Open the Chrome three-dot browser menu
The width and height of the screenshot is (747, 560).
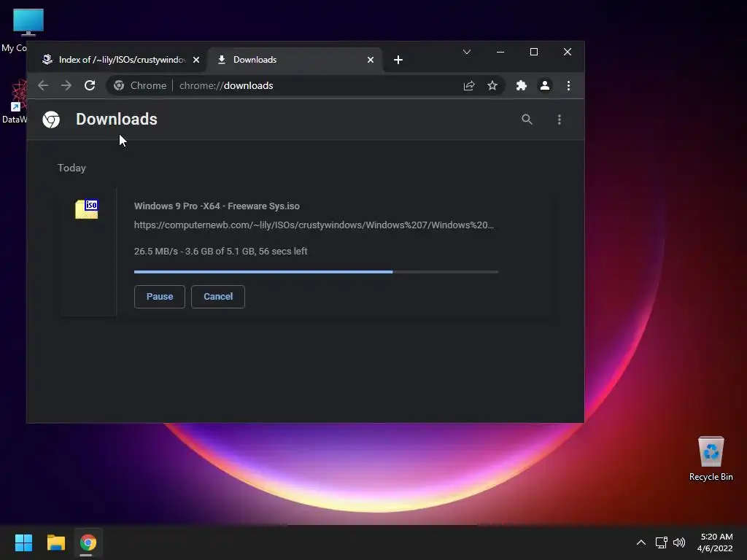(x=568, y=86)
